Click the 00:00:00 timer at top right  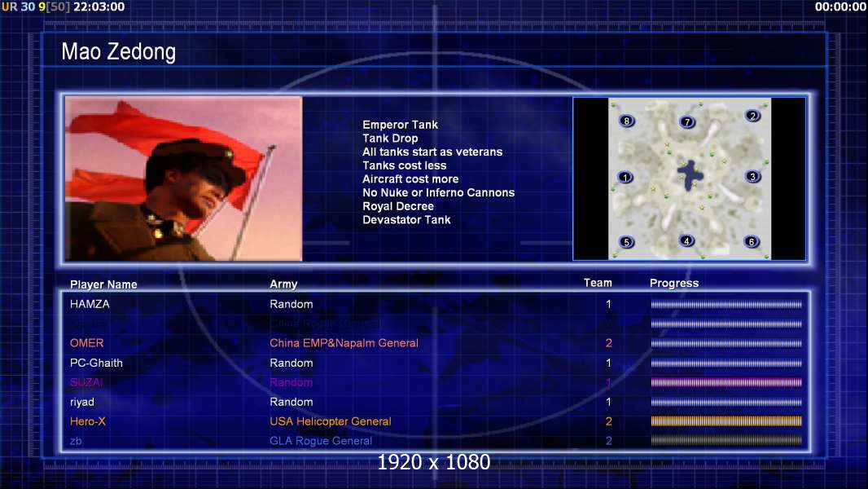point(840,7)
